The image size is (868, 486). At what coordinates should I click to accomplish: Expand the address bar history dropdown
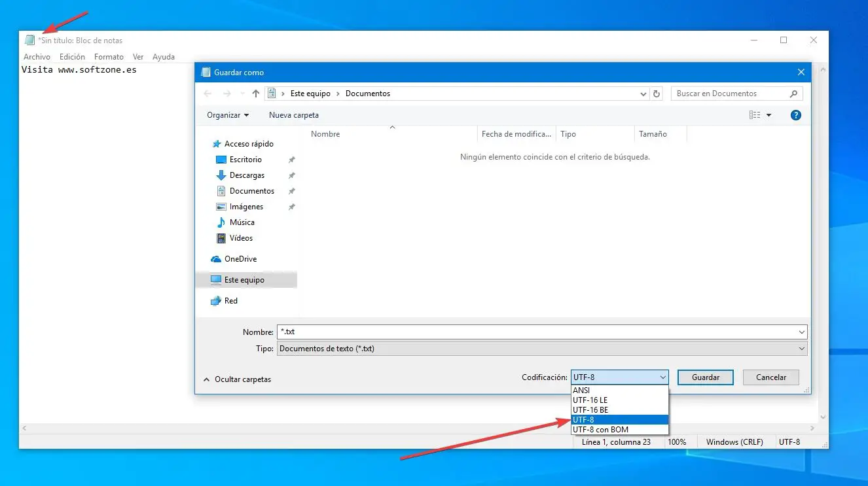tap(644, 94)
